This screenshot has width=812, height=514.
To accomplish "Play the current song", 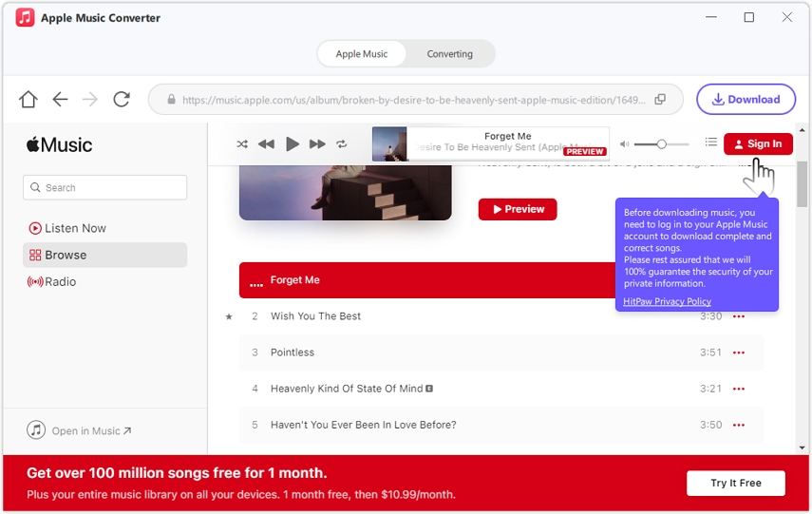I will 293,144.
